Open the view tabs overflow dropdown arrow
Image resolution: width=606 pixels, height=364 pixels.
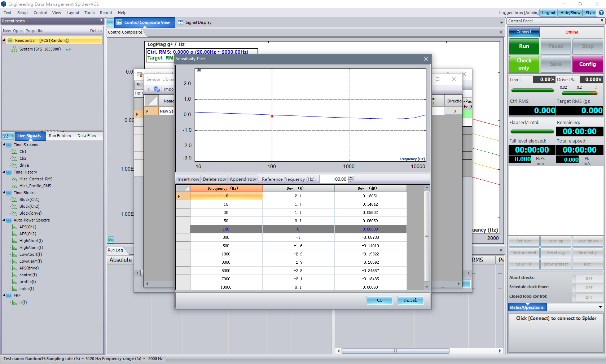click(x=501, y=22)
